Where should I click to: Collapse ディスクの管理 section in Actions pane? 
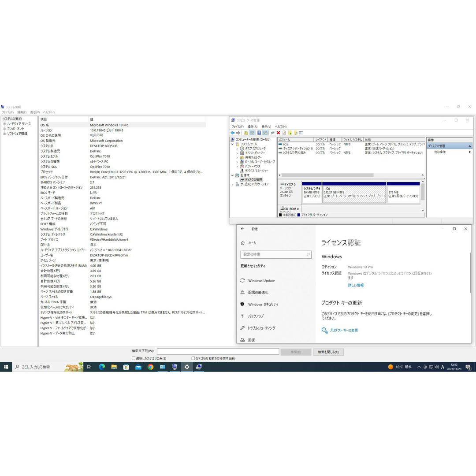click(x=470, y=146)
